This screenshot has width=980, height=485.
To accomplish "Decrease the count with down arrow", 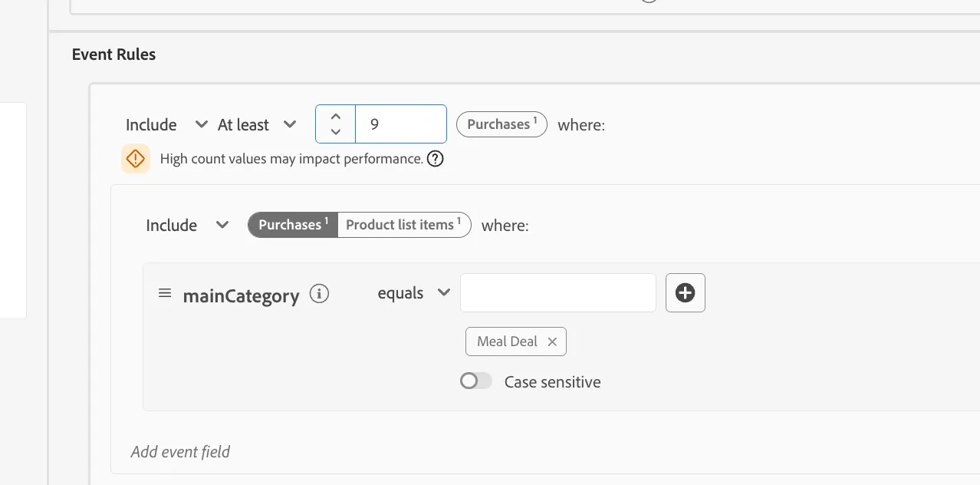I will tap(335, 132).
